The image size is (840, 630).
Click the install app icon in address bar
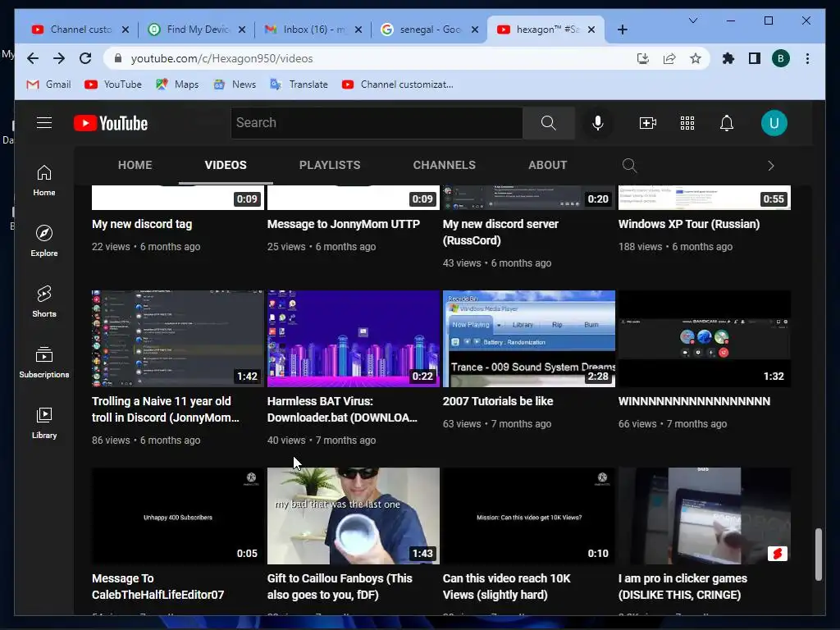tap(643, 58)
